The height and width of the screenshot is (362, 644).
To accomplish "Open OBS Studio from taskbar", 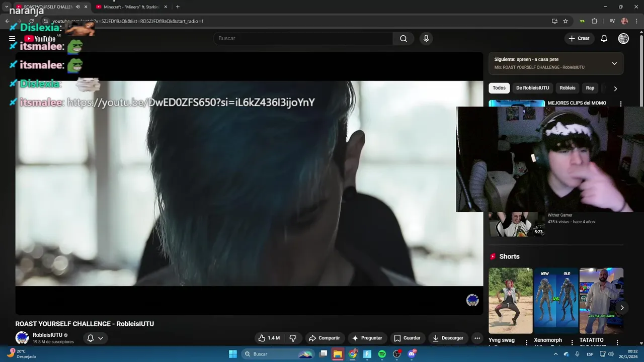I will click(x=396, y=354).
